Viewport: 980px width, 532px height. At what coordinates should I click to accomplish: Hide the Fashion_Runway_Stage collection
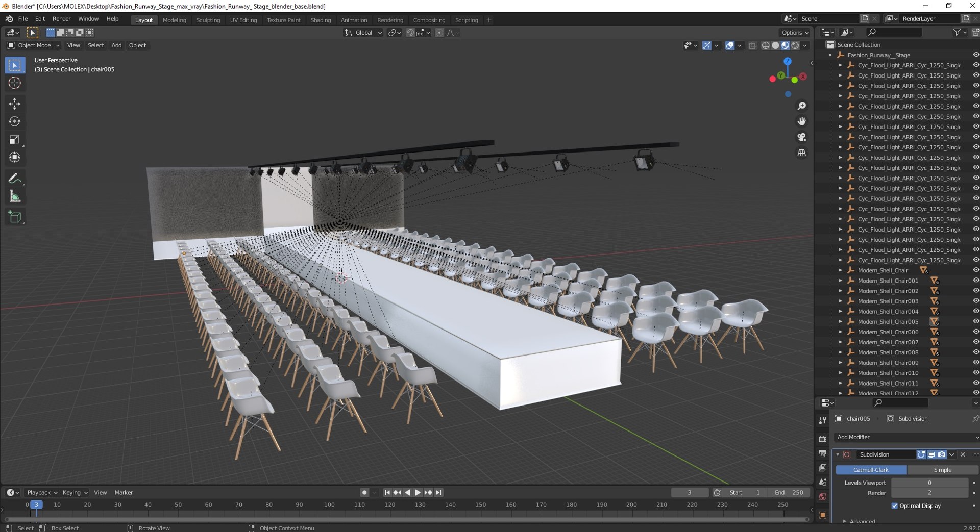pos(975,55)
